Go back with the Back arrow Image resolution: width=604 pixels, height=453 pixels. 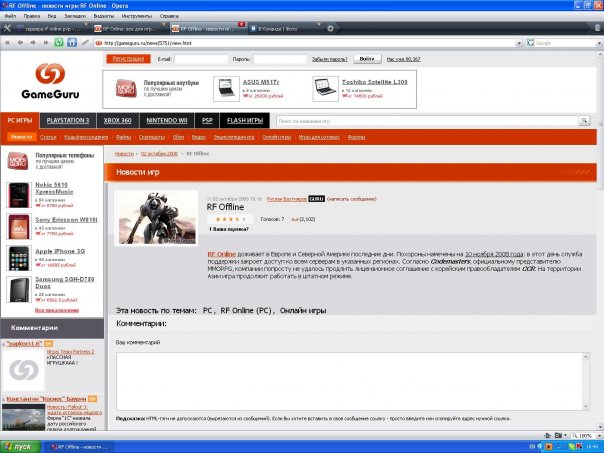pyautogui.click(x=20, y=43)
